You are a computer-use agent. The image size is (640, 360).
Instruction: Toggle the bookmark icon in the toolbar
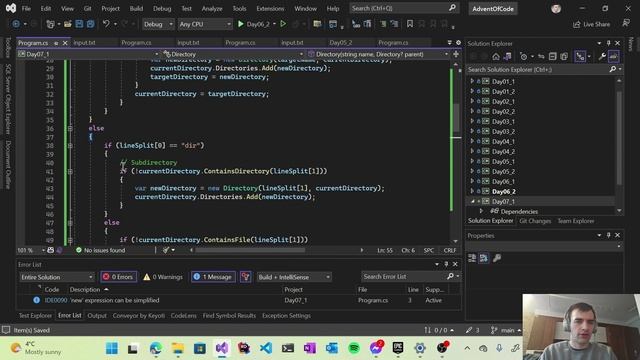(x=410, y=24)
